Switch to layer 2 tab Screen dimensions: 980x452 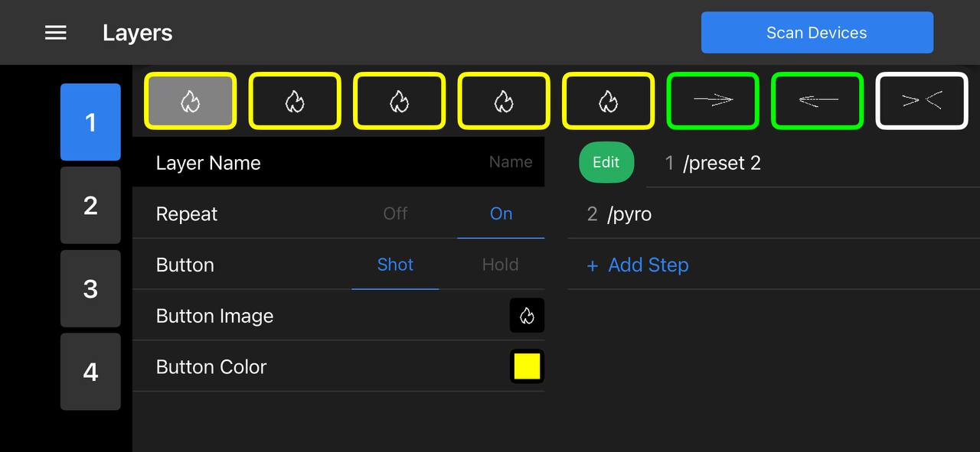(x=90, y=205)
